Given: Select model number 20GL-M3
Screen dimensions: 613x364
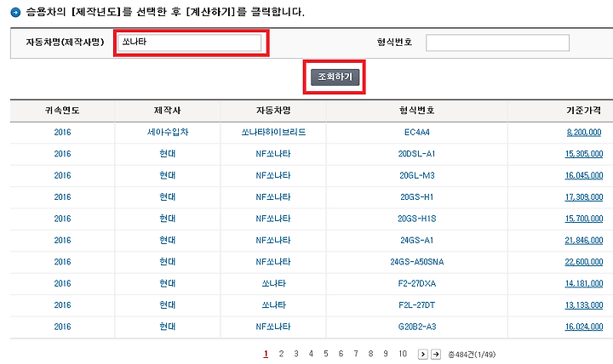Looking at the screenshot, I should [x=416, y=176].
